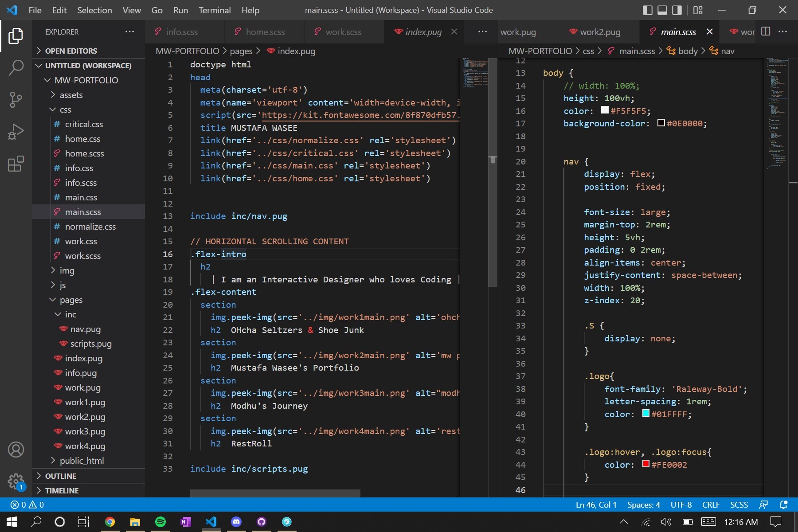
Task: Change language mode via SCSS
Action: [x=739, y=505]
